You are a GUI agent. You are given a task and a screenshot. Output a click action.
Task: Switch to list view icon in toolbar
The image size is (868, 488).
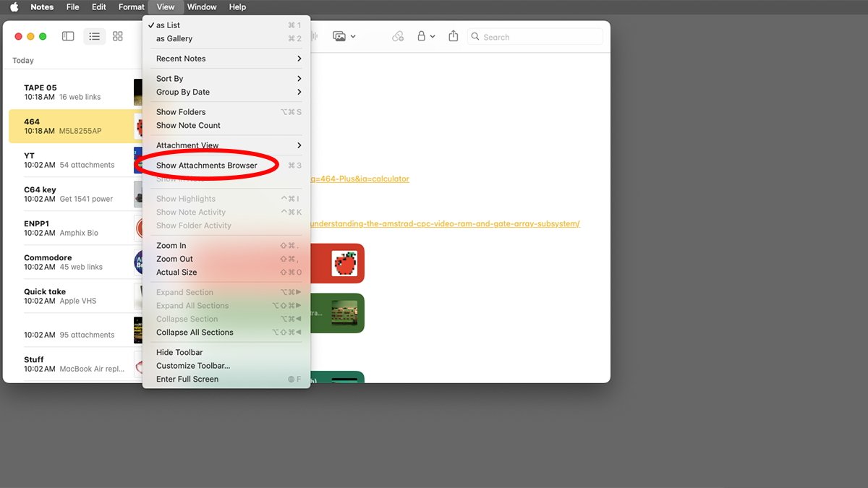coord(94,36)
